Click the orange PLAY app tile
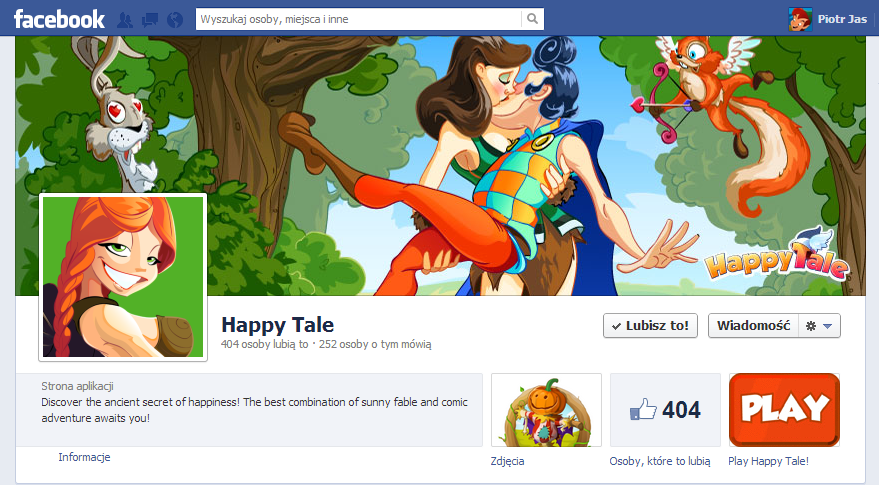Viewport: 879px width, 485px height. click(784, 410)
